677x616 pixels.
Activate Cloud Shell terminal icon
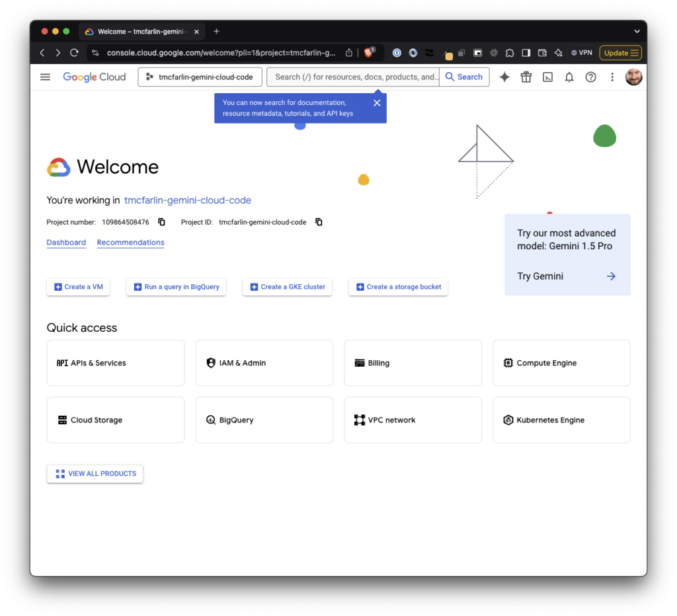[547, 77]
